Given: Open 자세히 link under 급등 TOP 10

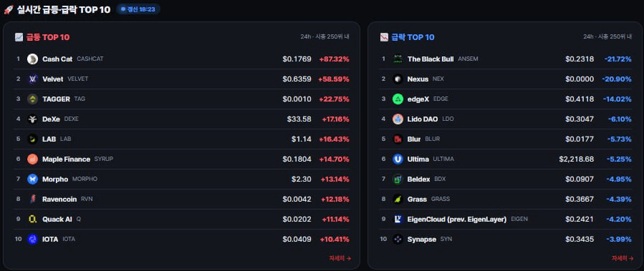Looking at the screenshot, I should 340,258.
